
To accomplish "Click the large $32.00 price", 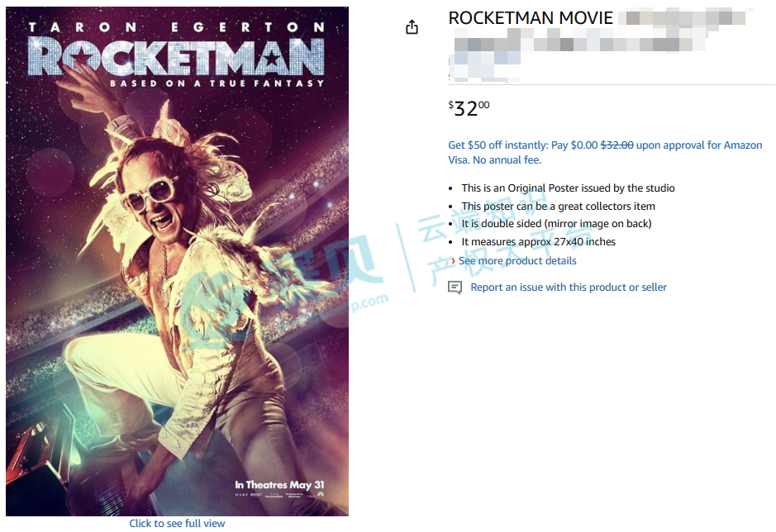I will (469, 108).
